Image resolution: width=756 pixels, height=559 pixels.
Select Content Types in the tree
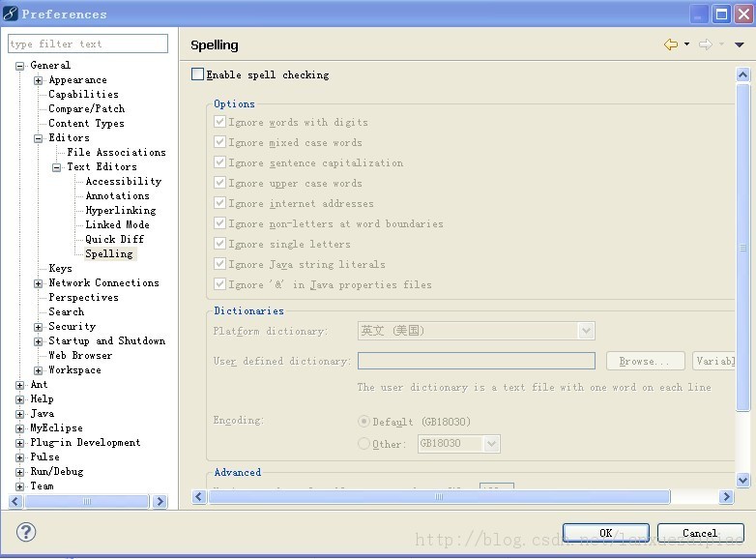[86, 123]
